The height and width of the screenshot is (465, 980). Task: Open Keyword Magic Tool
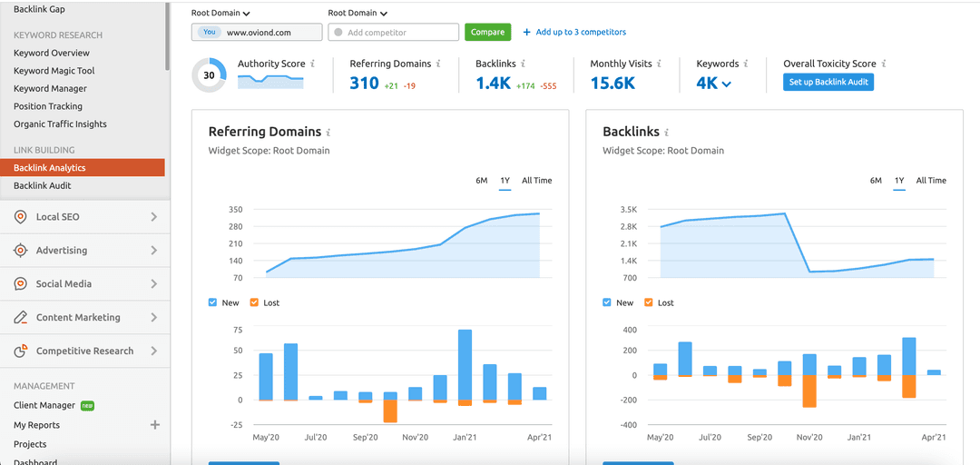(x=54, y=71)
